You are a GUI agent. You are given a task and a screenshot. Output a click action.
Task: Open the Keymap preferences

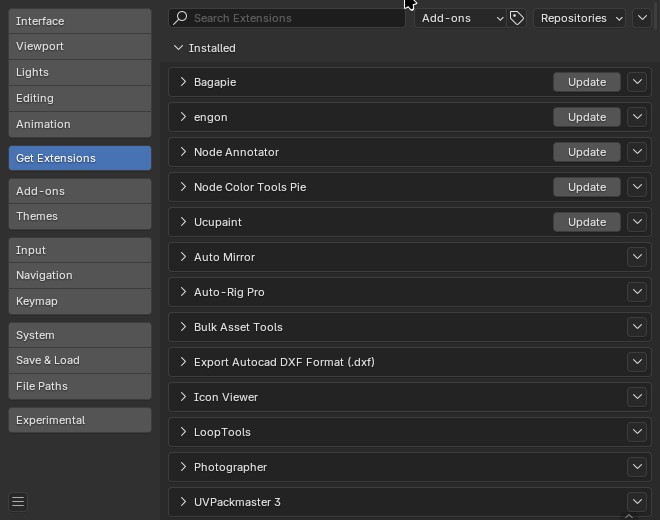coord(80,301)
